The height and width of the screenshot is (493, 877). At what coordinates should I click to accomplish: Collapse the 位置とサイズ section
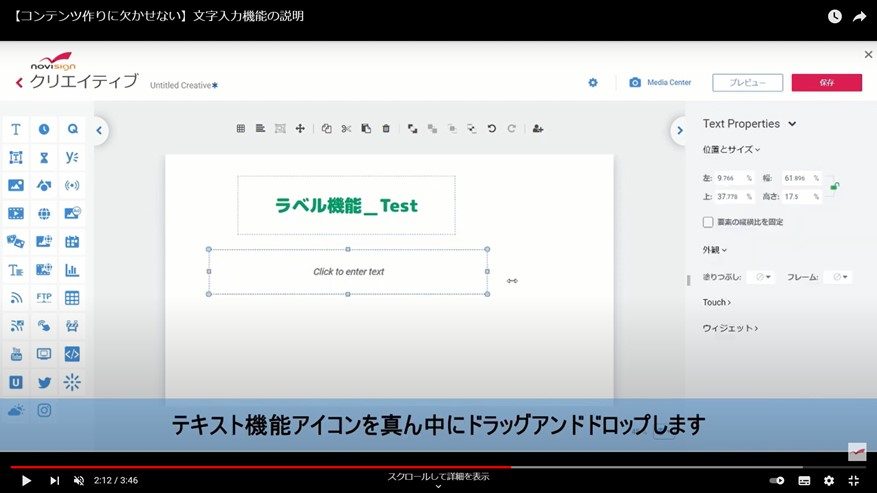[x=731, y=149]
